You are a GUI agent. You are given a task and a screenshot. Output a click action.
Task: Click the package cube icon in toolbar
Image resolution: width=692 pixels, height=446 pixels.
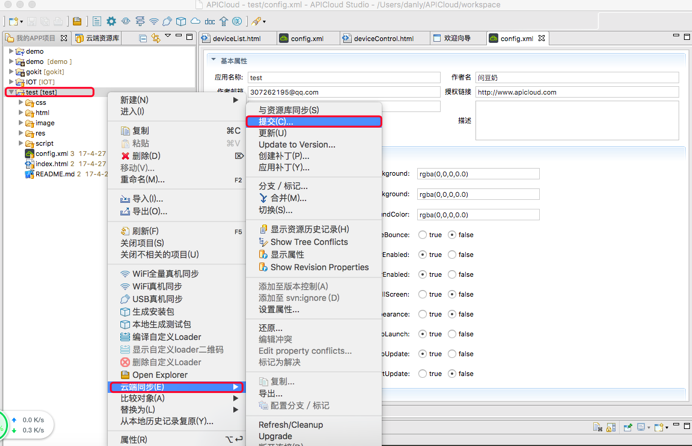[x=181, y=21]
